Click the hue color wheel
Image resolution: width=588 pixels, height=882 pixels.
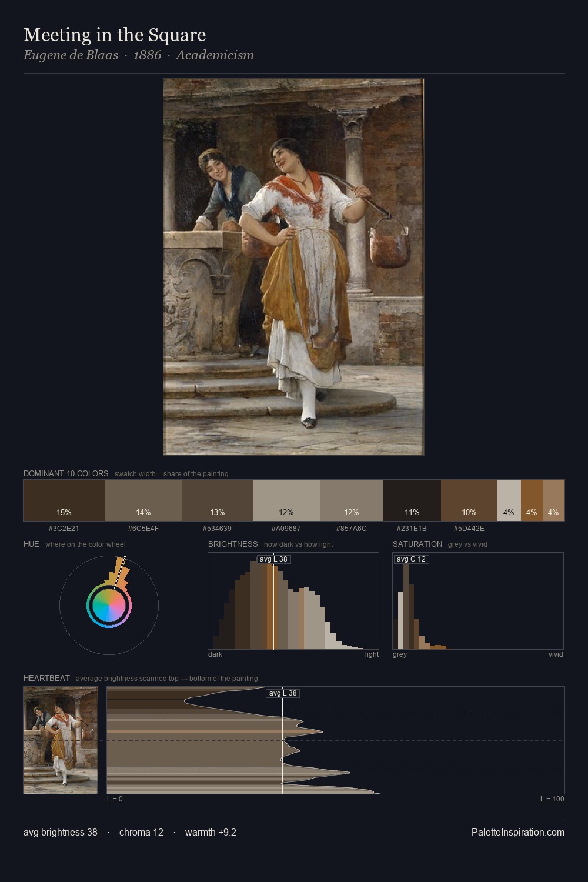pos(109,605)
